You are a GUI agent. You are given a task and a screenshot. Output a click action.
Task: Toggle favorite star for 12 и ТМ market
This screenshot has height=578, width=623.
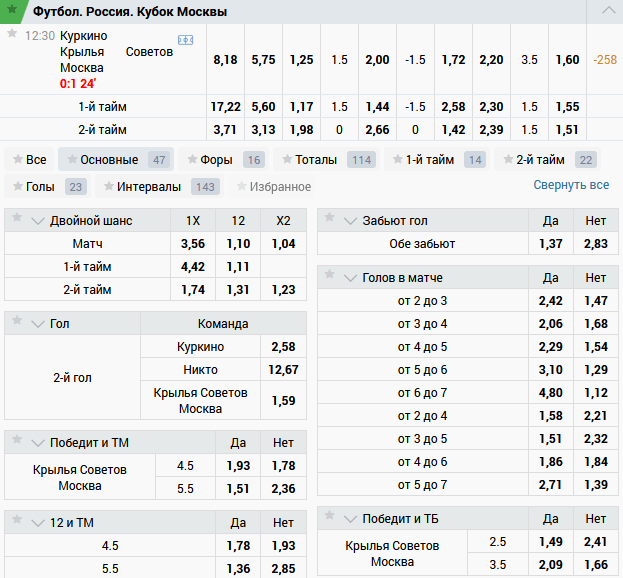pyautogui.click(x=18, y=522)
